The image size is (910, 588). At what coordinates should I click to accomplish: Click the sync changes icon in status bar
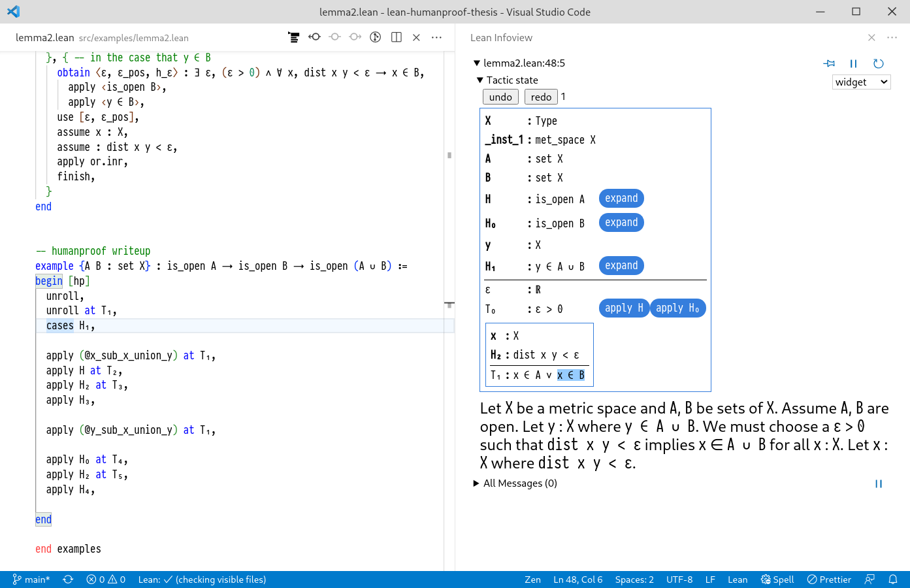tap(68, 580)
